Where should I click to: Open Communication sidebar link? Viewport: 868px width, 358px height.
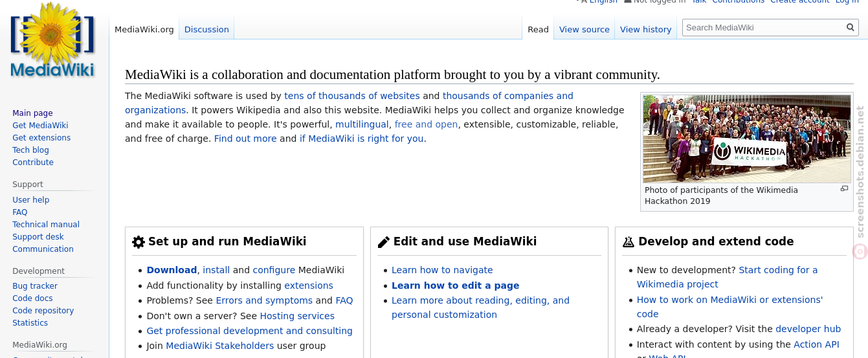click(x=43, y=249)
